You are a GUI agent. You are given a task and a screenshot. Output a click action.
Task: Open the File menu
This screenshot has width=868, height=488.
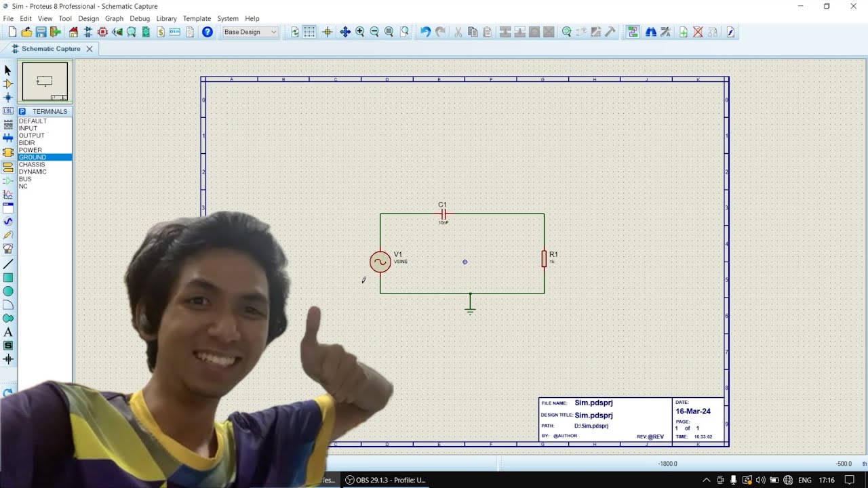(8, 18)
